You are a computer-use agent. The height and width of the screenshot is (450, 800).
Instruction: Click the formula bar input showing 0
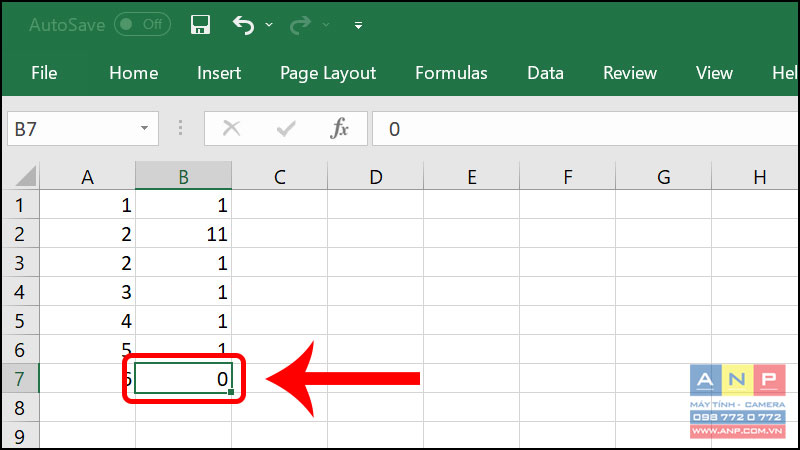point(586,129)
